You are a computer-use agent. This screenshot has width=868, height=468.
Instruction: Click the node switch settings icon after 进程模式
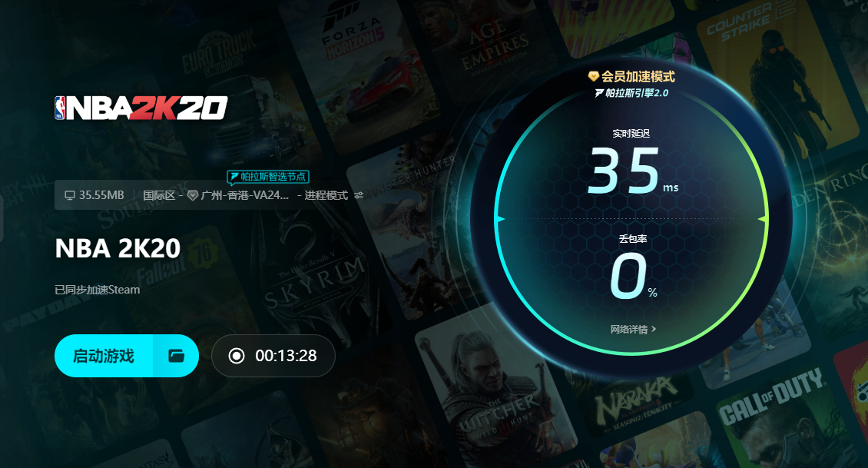click(x=359, y=195)
